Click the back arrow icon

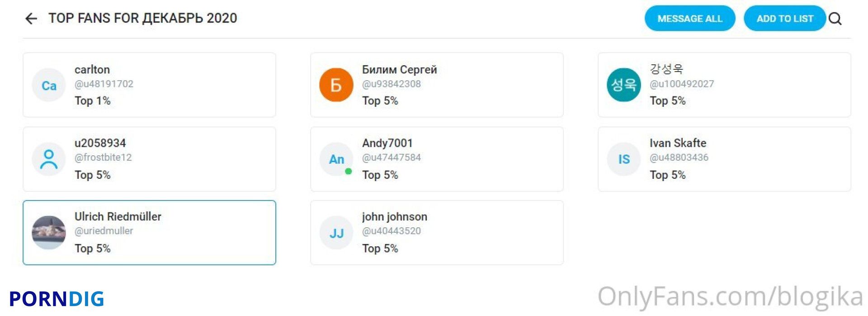31,19
